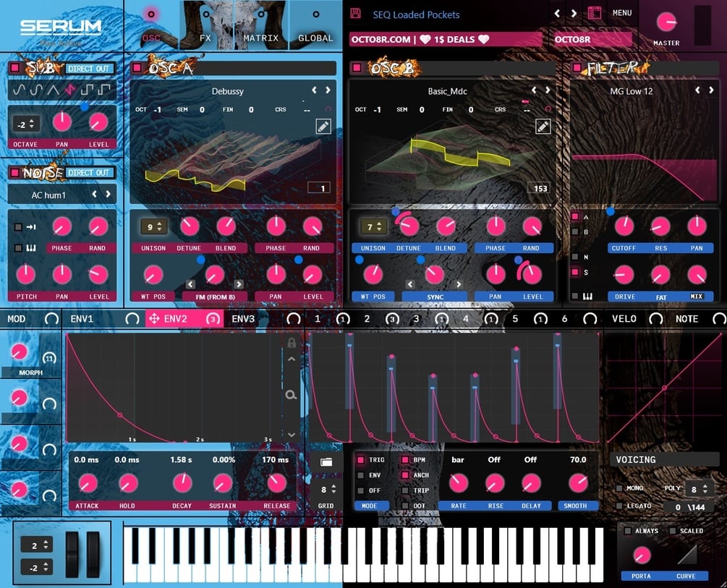Select the ENV3 tab
The width and height of the screenshot is (727, 588).
243,319
